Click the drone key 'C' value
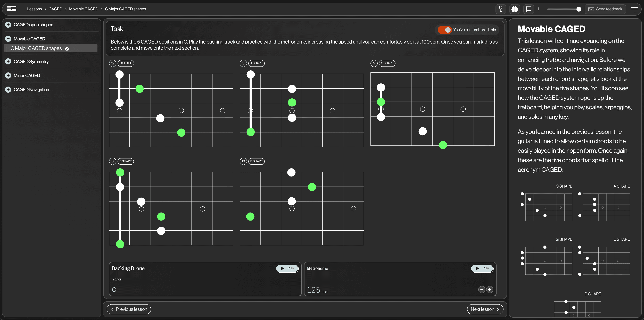The height and width of the screenshot is (320, 644). tap(114, 290)
